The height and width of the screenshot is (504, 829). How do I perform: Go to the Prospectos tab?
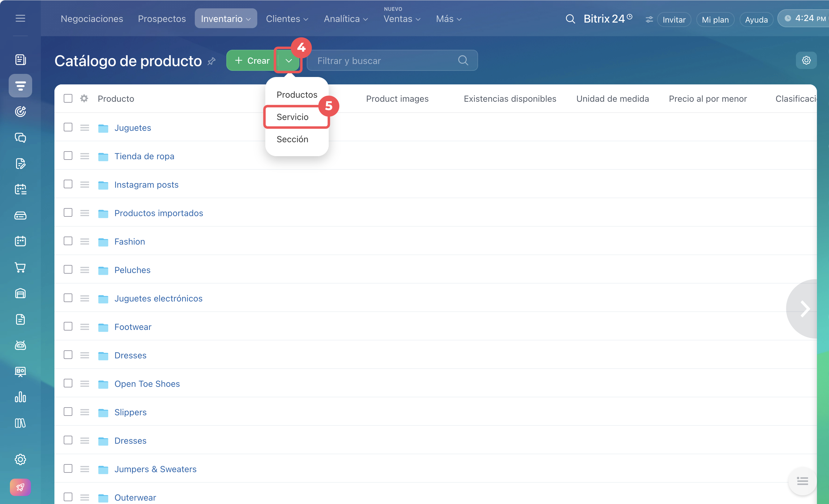coord(162,19)
